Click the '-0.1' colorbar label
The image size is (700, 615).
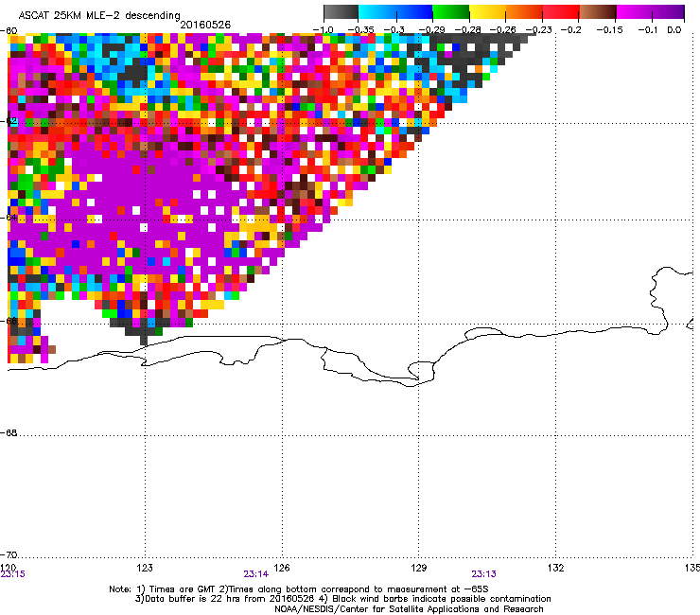[648, 30]
